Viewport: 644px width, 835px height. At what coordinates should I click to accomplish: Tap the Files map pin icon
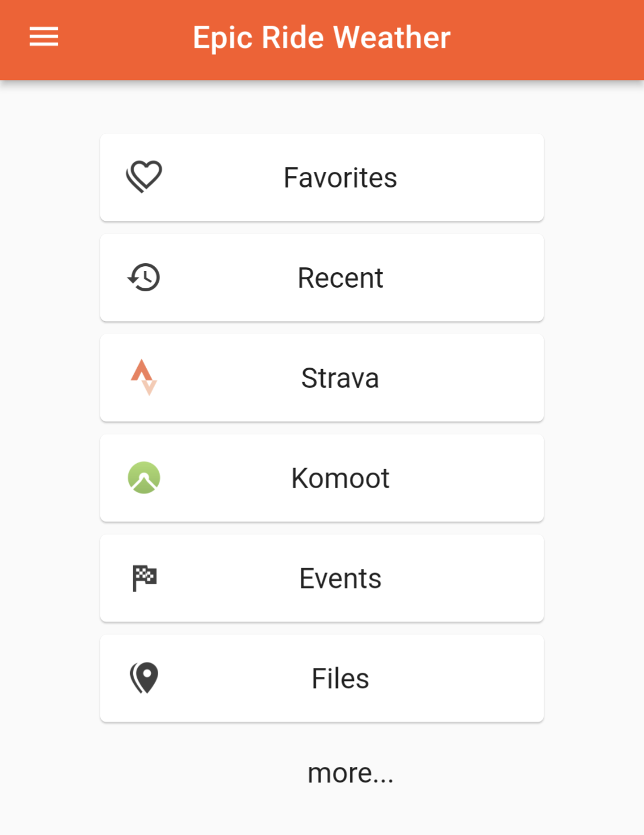click(x=144, y=678)
